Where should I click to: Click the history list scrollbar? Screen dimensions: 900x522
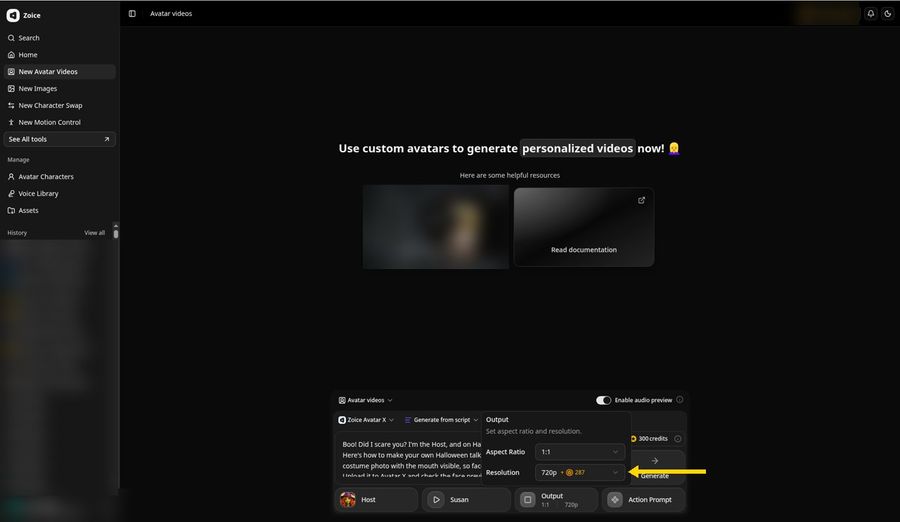116,232
